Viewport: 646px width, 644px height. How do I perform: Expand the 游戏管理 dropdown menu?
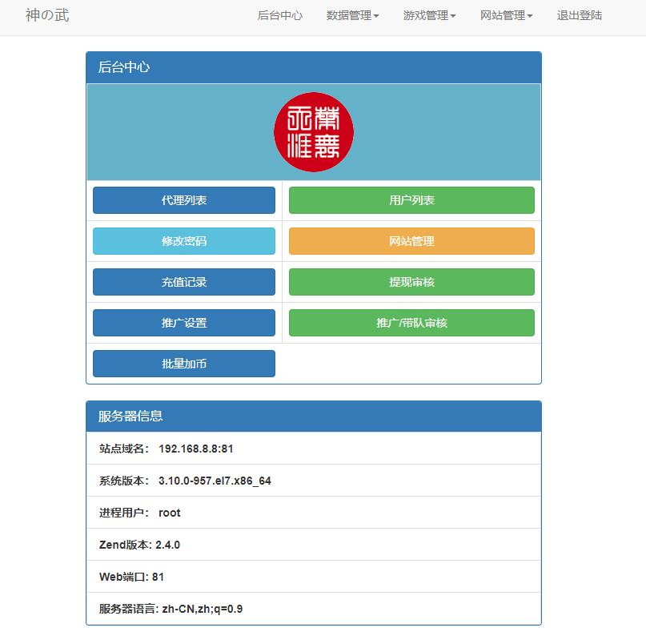pyautogui.click(x=429, y=16)
